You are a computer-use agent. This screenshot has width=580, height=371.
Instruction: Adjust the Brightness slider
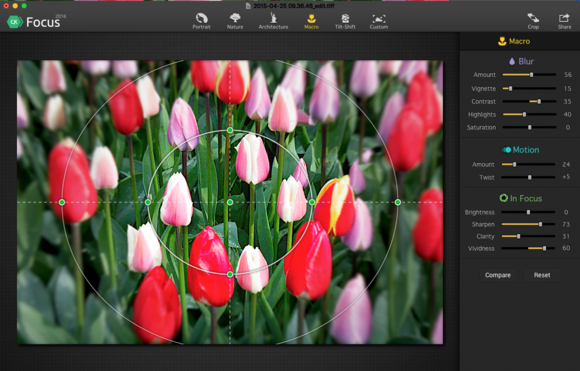(x=528, y=212)
